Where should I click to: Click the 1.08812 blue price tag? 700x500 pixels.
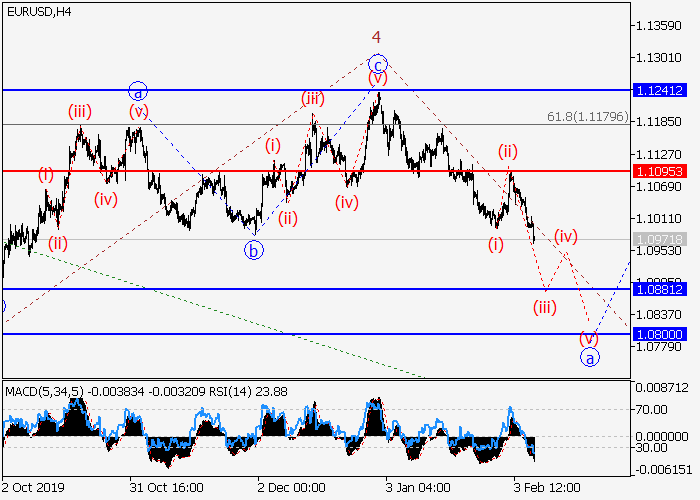click(659, 289)
